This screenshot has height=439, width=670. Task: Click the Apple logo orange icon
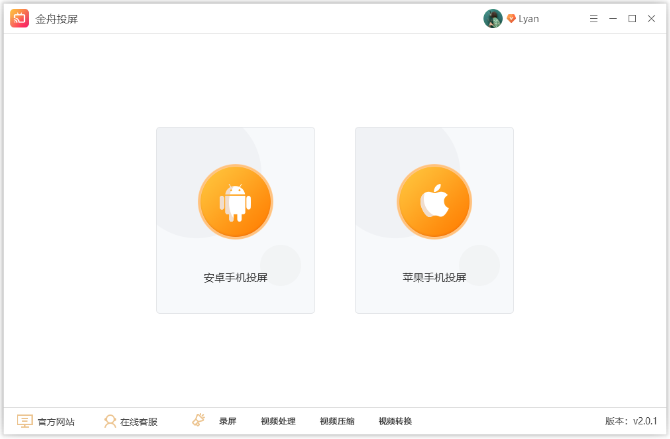(435, 201)
